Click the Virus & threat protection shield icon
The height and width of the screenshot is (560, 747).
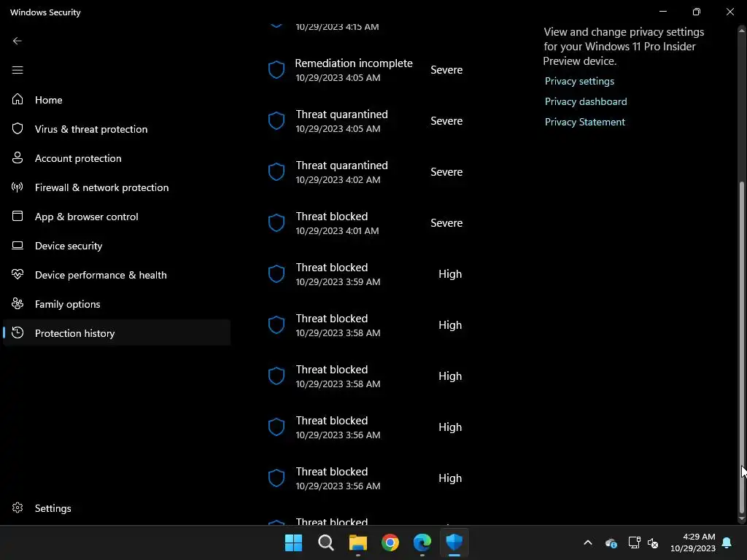tap(18, 128)
